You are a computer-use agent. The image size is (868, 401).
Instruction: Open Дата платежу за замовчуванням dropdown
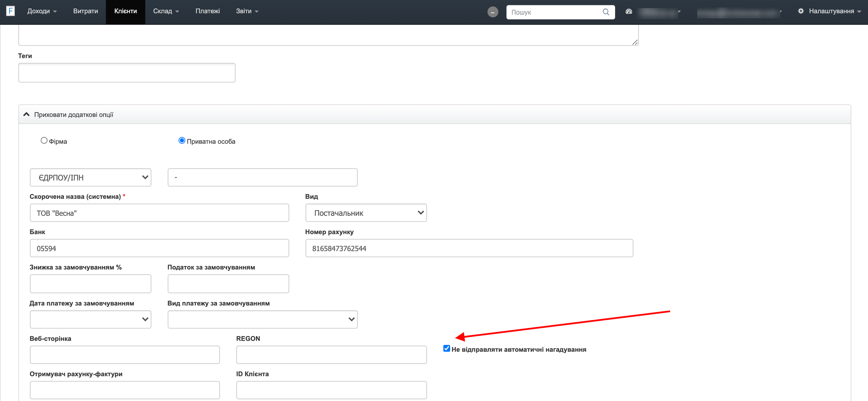click(90, 319)
